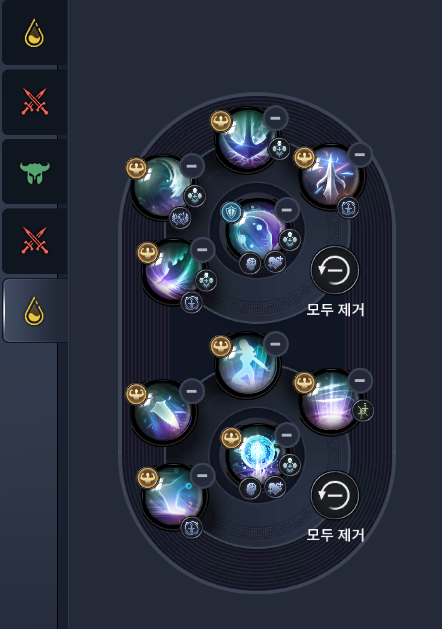Viewport: 442px width, 629px height.
Task: Remove the glowing rune orb skill via minus
Action: click(286, 435)
